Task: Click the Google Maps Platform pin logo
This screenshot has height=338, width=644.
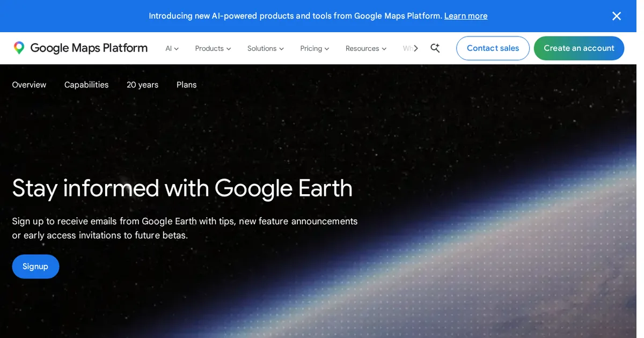Action: 19,48
